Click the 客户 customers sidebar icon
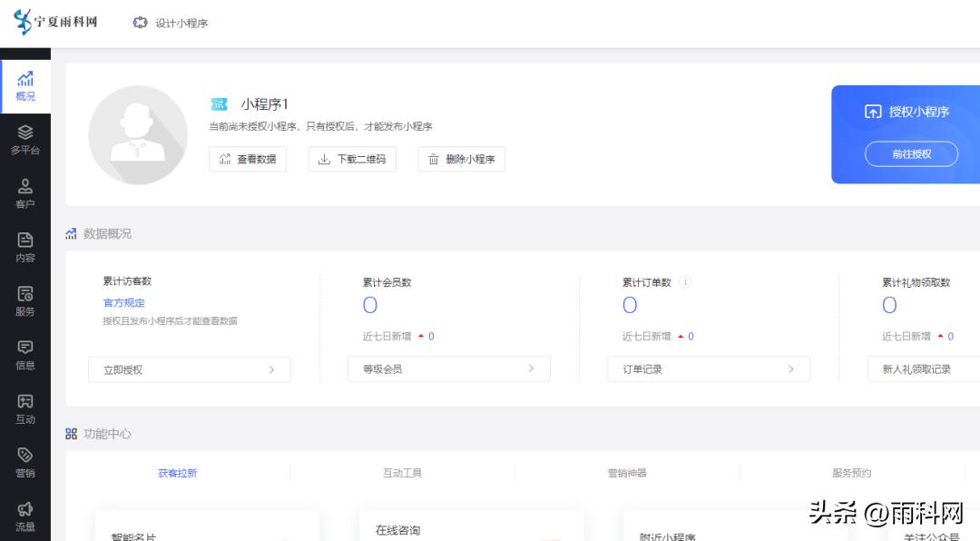The height and width of the screenshot is (541, 980). pyautogui.click(x=24, y=188)
